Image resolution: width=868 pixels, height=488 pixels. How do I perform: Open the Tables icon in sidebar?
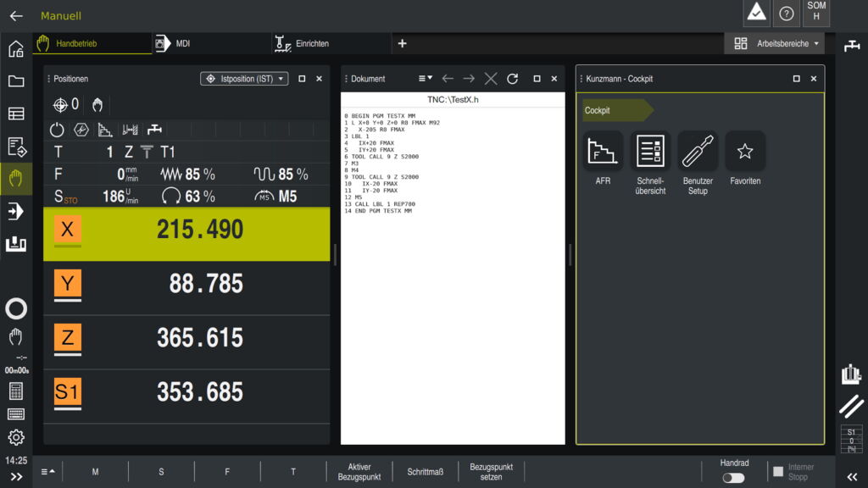16,114
